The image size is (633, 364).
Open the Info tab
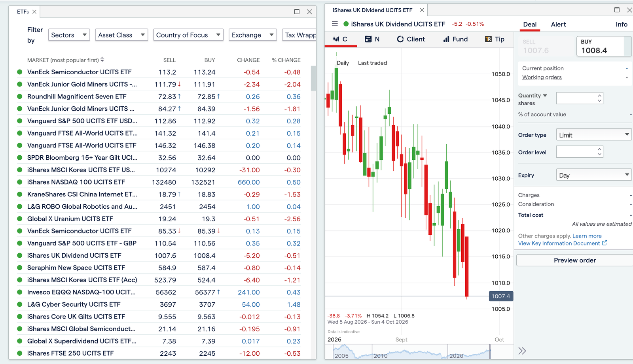tap(621, 25)
